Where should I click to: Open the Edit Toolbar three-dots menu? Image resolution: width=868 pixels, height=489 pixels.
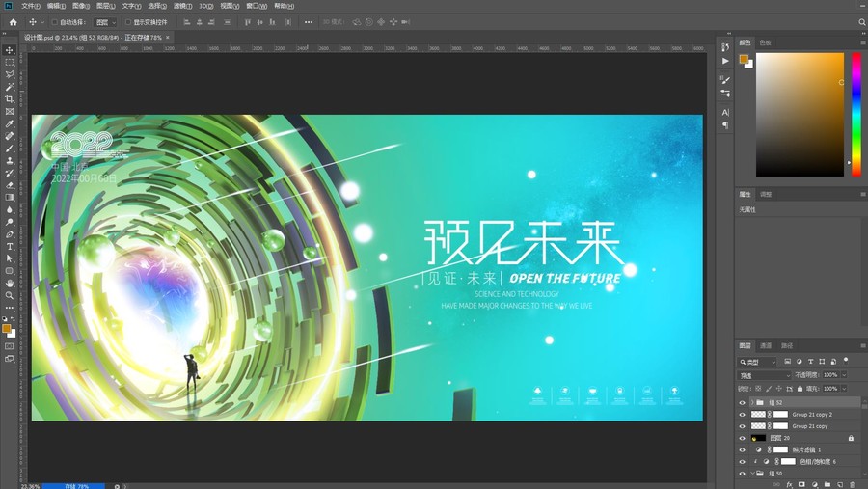click(x=10, y=308)
